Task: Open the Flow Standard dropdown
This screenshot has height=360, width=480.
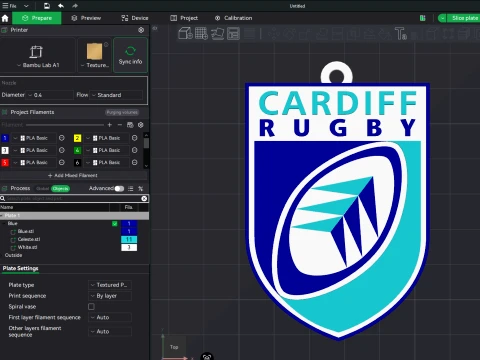Action: coord(117,95)
